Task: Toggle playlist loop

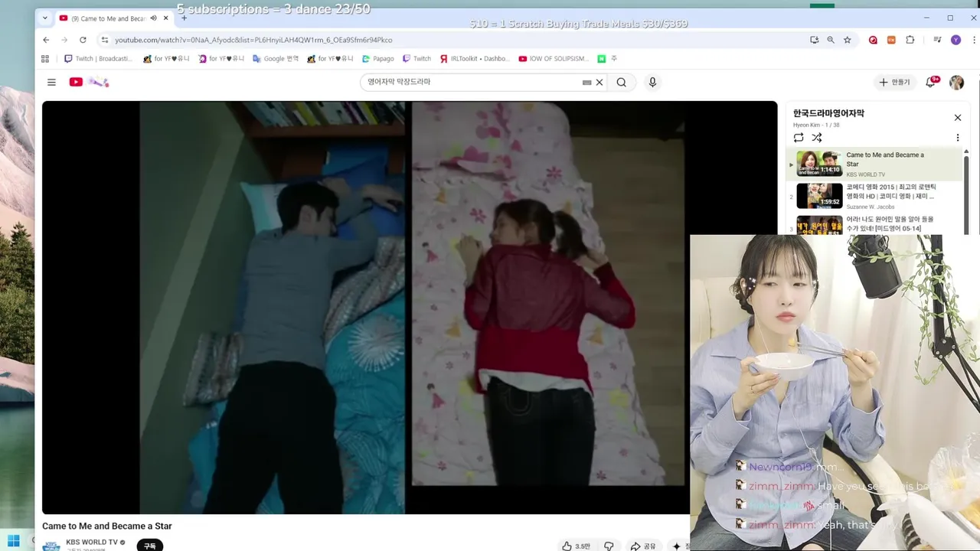Action: pos(799,138)
